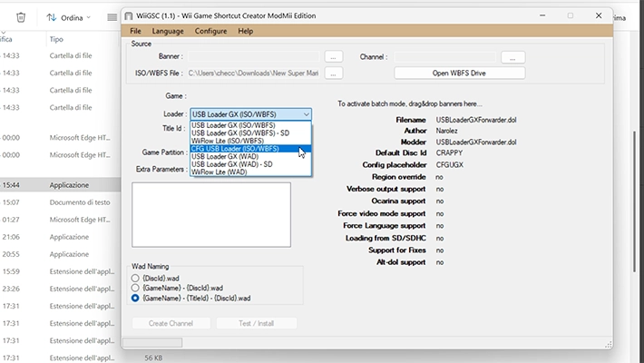Choose CFG USB Loader (ISO/WBFS) option
This screenshot has height=363, width=644.
pos(250,149)
